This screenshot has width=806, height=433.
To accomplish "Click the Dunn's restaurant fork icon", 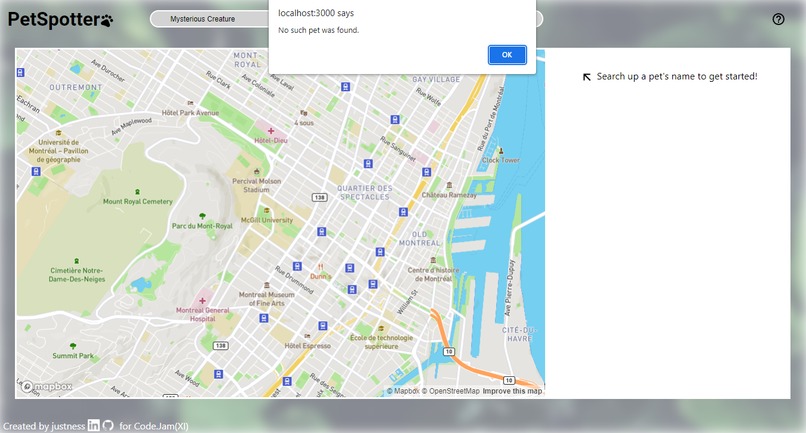I will (x=321, y=267).
